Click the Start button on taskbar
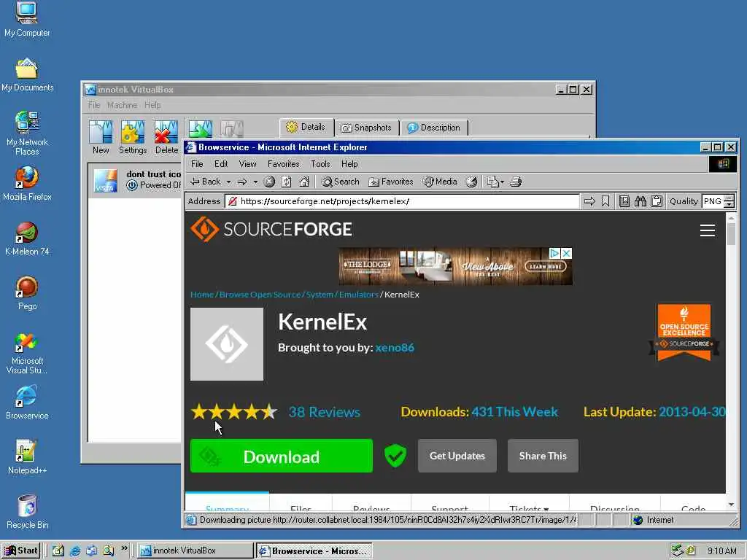 (21, 551)
